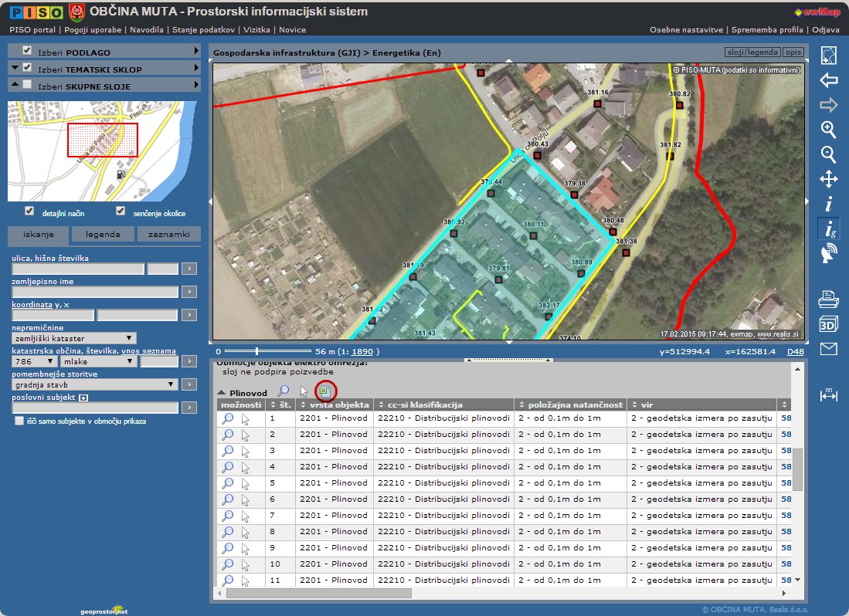The width and height of the screenshot is (849, 616).
Task: Open the 3D view tool
Action: pos(828,323)
